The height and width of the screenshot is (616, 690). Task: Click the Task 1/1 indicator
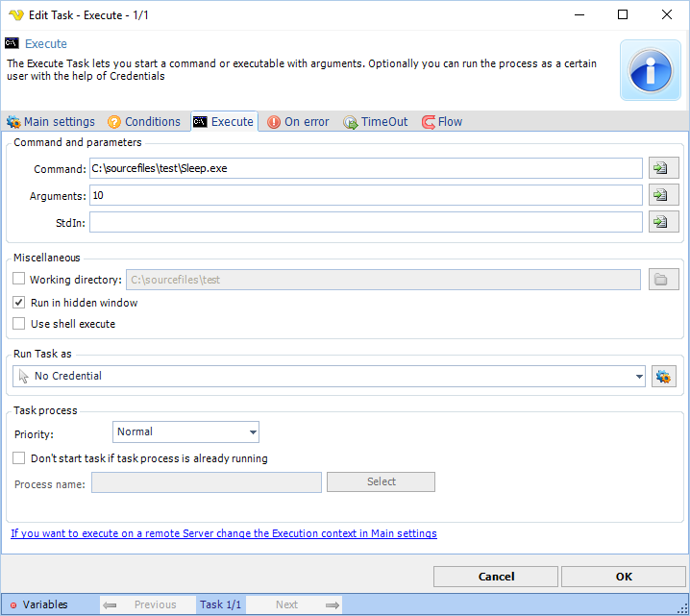pos(220,605)
